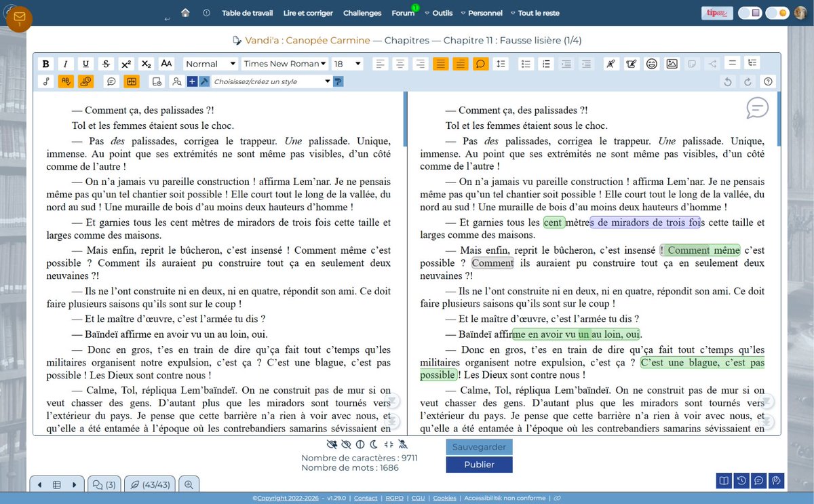Add a new style with plus button

[x=192, y=81]
